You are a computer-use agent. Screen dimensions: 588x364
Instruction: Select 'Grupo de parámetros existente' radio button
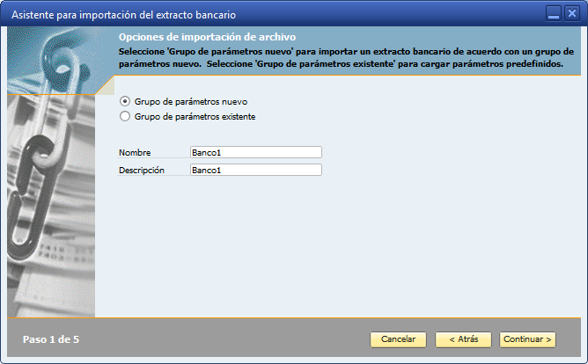125,116
